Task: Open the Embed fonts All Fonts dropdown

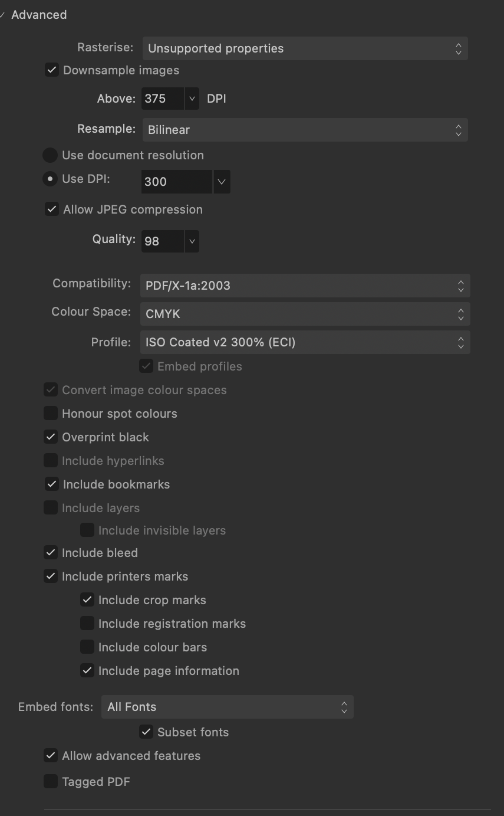Action: (x=228, y=707)
